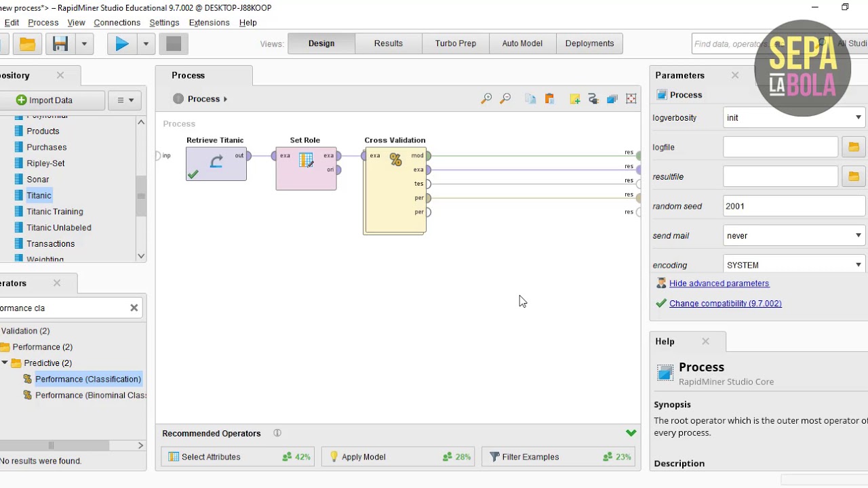Select the Retrieve Titanic operator
Image resolution: width=868 pixels, height=488 pixels.
pos(216,164)
